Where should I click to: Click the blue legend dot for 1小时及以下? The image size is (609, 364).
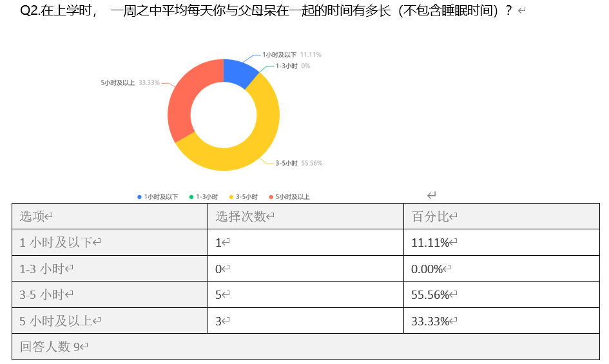pos(139,196)
